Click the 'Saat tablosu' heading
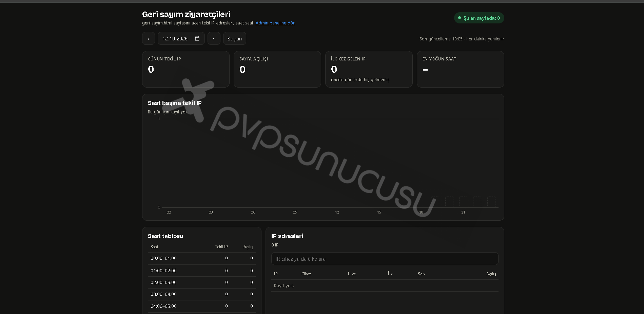The height and width of the screenshot is (314, 644). (x=165, y=236)
